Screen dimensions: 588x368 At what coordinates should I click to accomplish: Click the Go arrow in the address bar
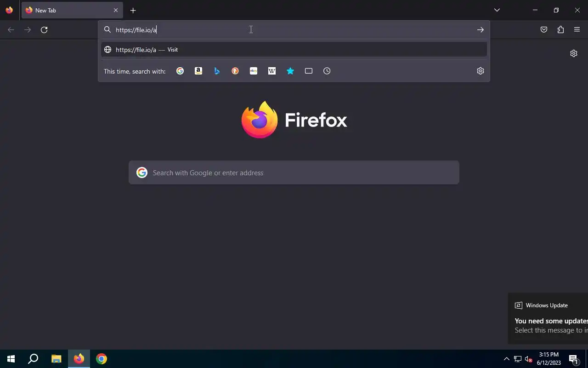[481, 30]
